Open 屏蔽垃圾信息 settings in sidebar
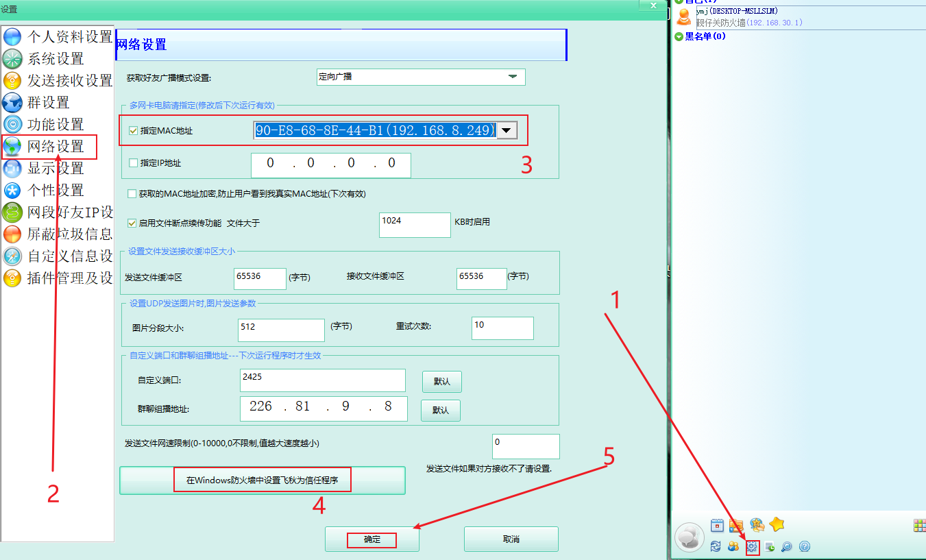926x560 pixels. point(58,234)
